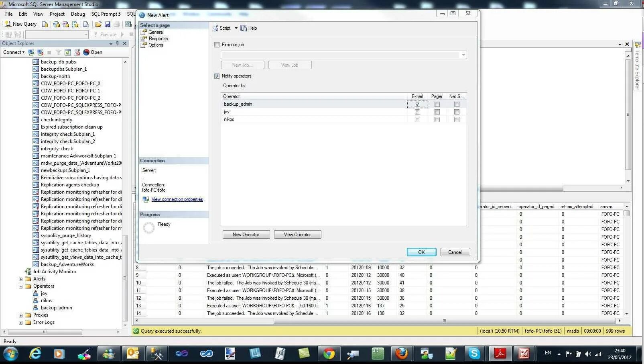
Task: Open the Debug menu
Action: 78,14
